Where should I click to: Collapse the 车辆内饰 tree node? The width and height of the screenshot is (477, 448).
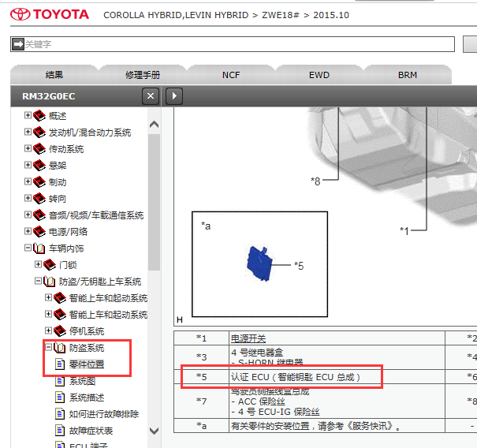28,248
